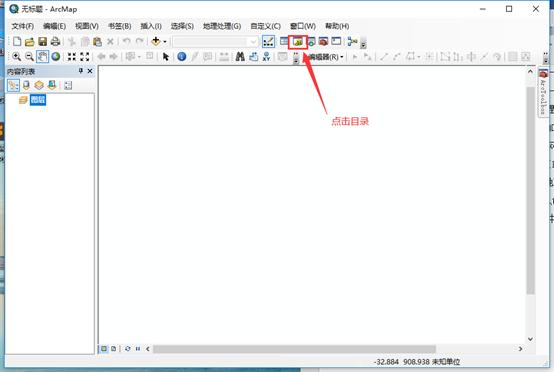Open the ArcToolbox window icon
Image resolution: width=554 pixels, height=372 pixels.
tap(323, 42)
